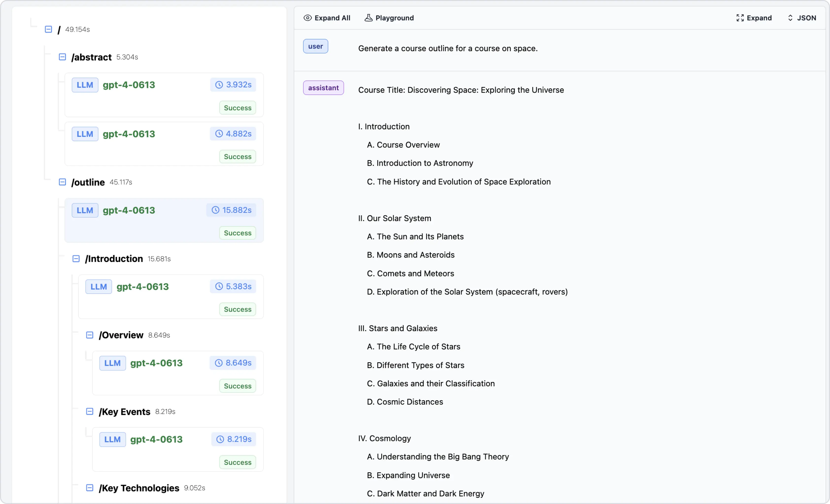Collapse the root / node 49.154s
The image size is (830, 504).
(x=49, y=29)
